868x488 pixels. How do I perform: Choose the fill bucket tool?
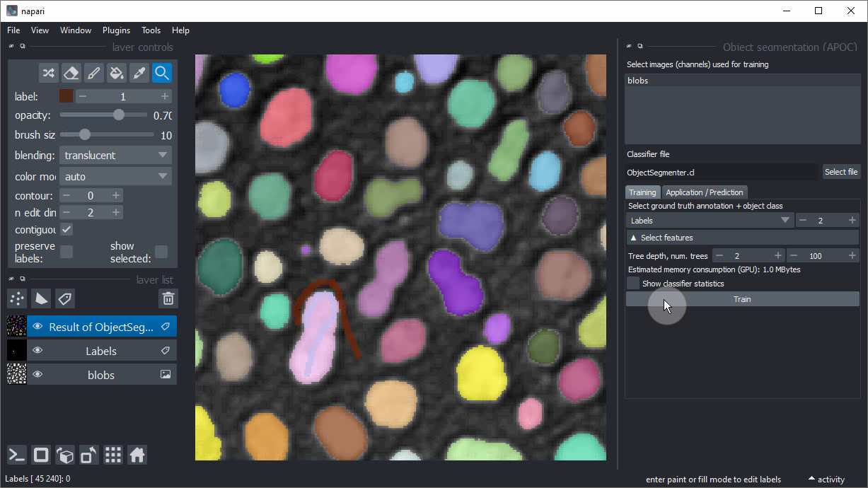[x=116, y=73]
